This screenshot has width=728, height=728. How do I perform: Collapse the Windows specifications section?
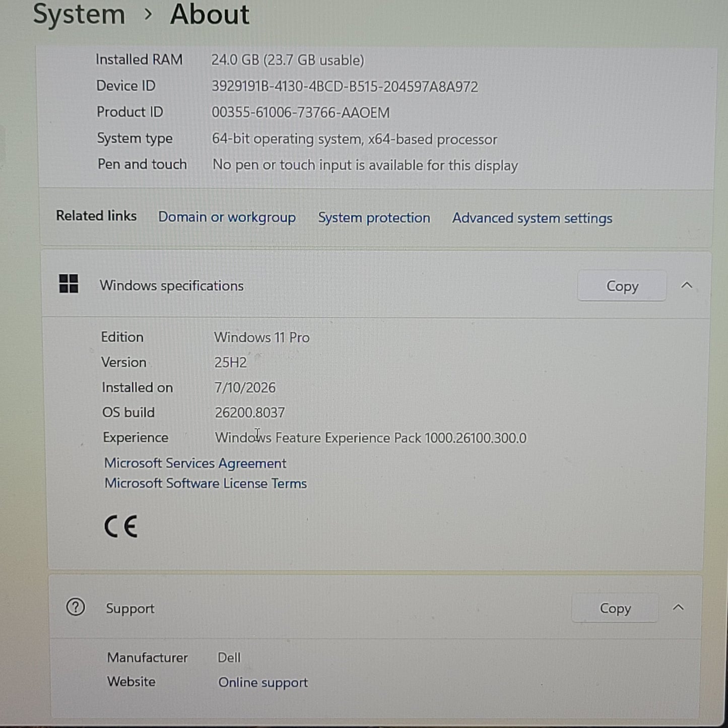pos(686,285)
